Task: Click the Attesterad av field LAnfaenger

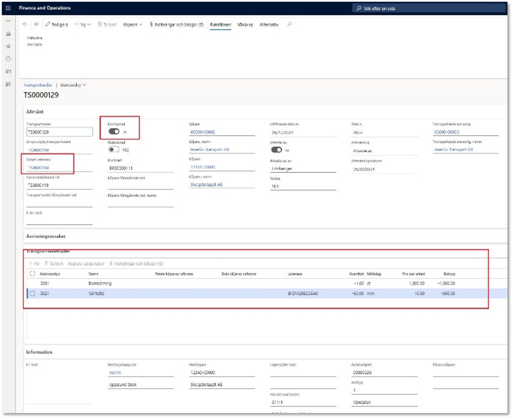Action: (303, 169)
